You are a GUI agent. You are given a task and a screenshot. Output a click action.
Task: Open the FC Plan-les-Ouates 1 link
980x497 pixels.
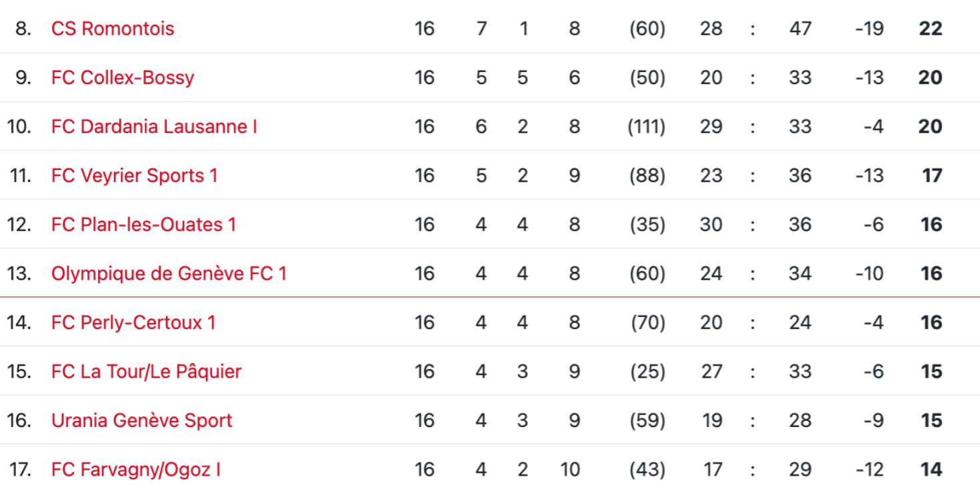point(144,225)
